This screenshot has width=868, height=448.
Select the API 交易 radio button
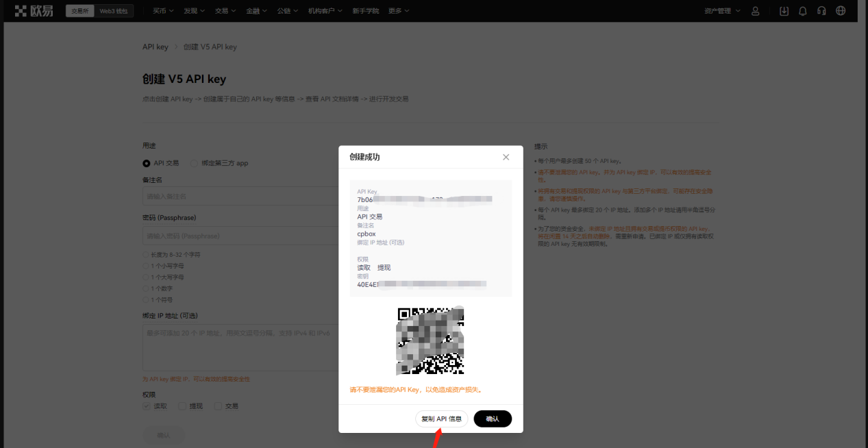click(x=147, y=163)
